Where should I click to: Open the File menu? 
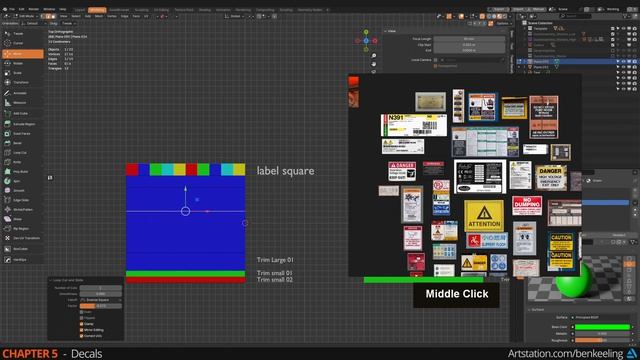coord(12,9)
